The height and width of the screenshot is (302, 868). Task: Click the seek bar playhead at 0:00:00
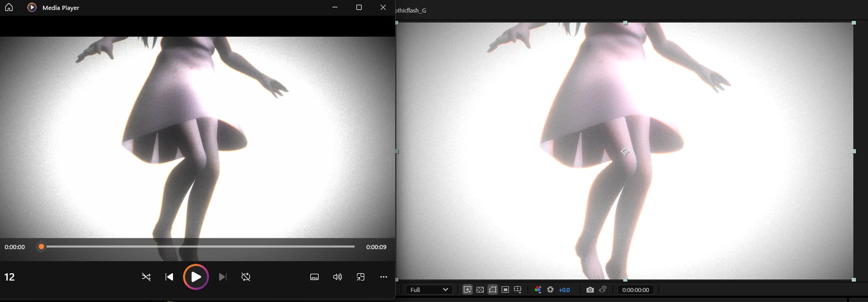(x=41, y=247)
